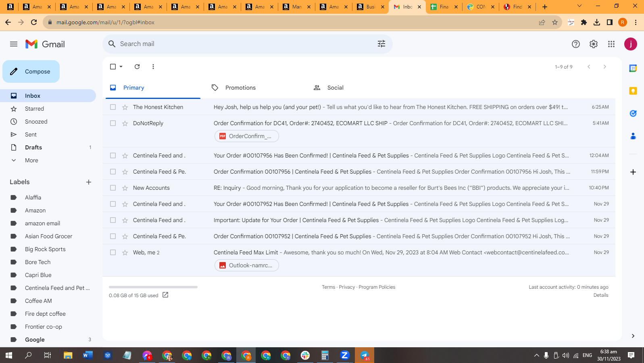Open Windows Start menu
Image resolution: width=644 pixels, height=363 pixels.
9,355
